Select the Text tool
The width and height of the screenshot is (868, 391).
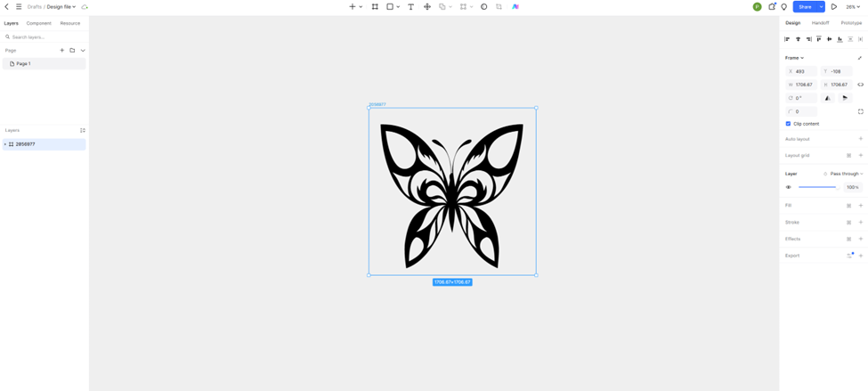pyautogui.click(x=410, y=6)
